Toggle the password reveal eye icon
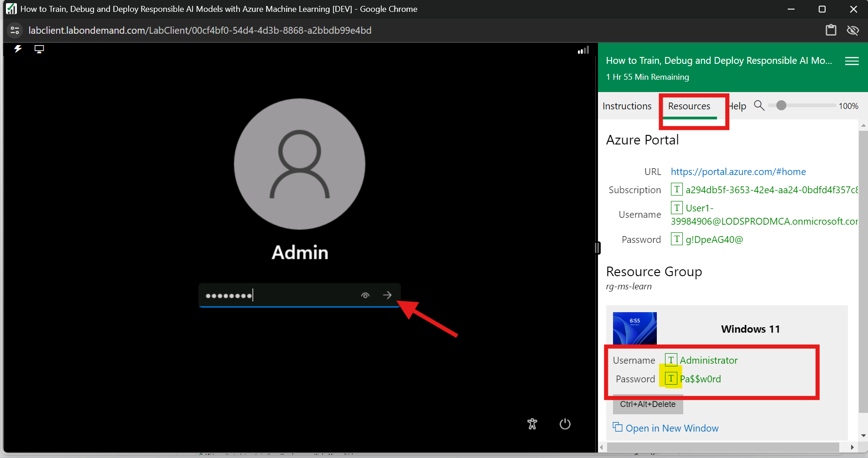Viewport: 868px width, 458px height. 365,295
